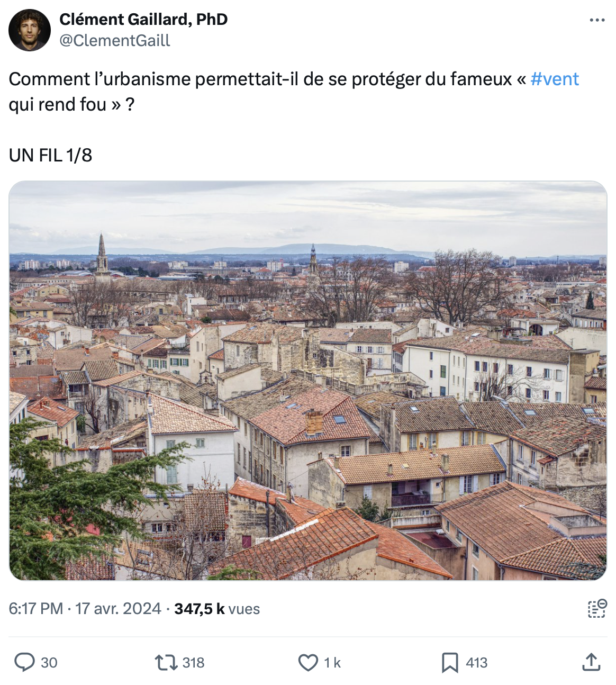The height and width of the screenshot is (685, 616).
Task: Click the 413 bookmarks count
Action: [x=477, y=663]
